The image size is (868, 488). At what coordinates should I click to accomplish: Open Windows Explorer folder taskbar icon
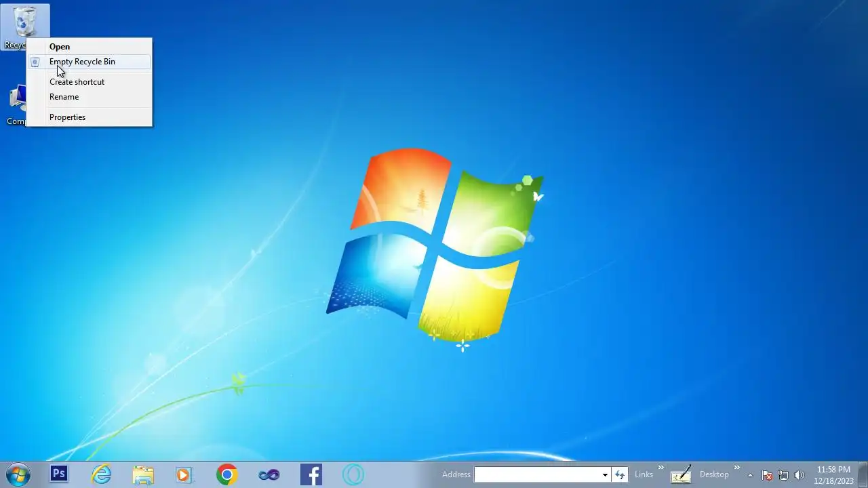coord(143,474)
